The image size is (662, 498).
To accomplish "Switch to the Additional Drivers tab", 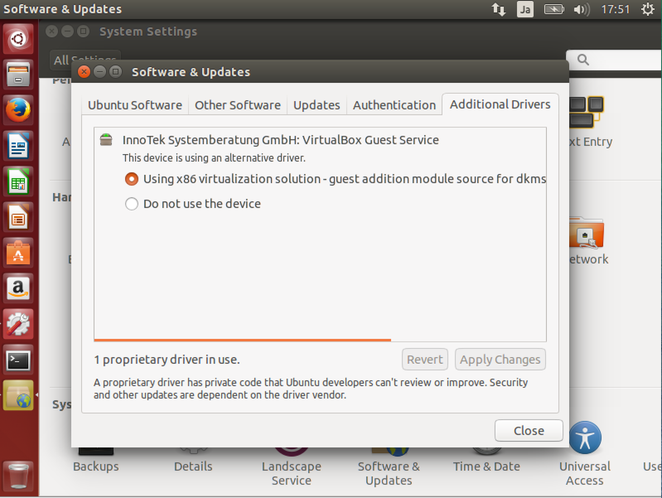I will click(x=500, y=104).
